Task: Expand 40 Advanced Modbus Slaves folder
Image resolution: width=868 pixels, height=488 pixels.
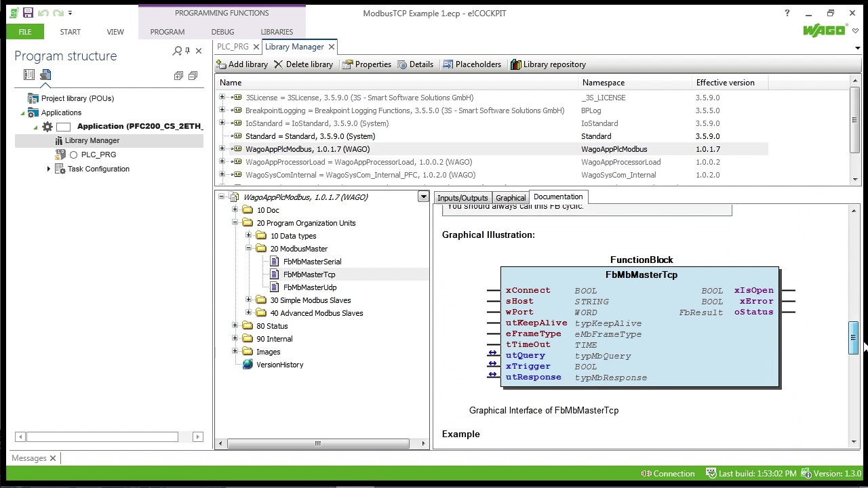Action: click(249, 313)
